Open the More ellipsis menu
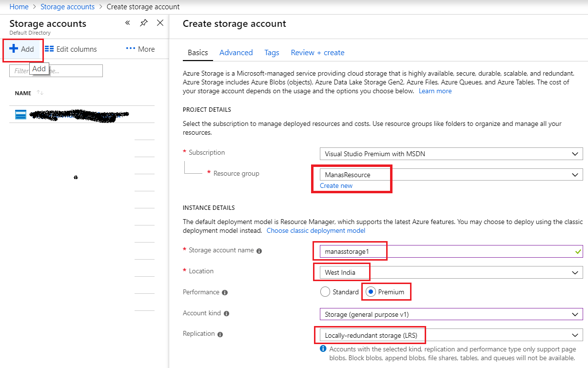This screenshot has height=368, width=588. coord(140,49)
